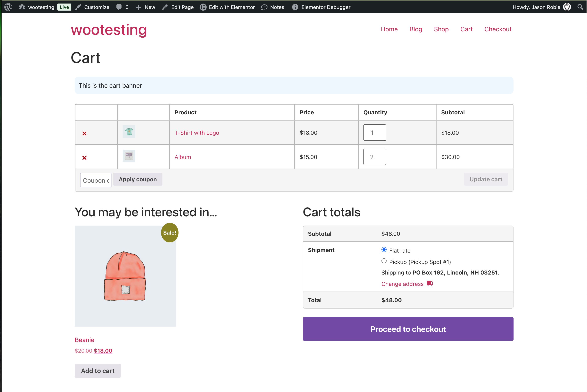
Task: Open the Checkout menu item
Action: (x=498, y=29)
